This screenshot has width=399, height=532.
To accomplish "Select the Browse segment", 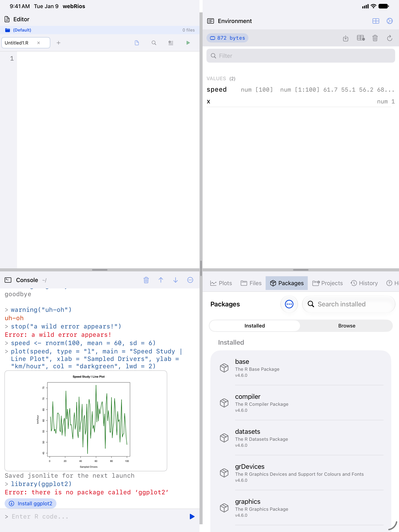I will (x=347, y=326).
